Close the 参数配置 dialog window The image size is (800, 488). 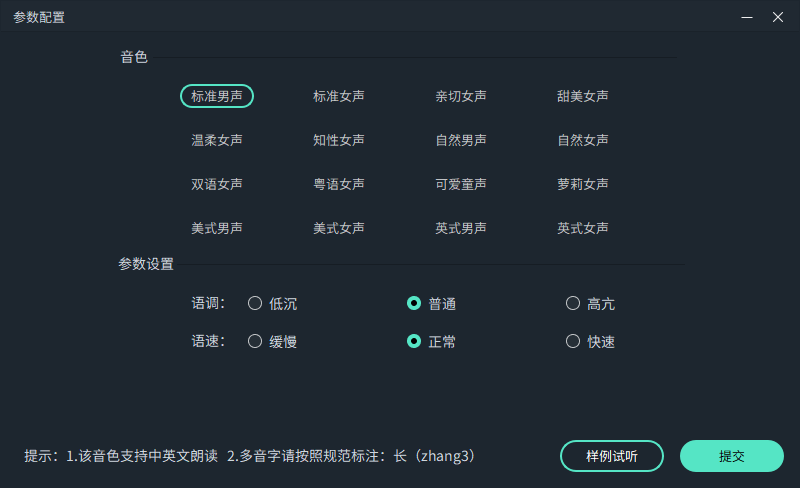pos(777,17)
